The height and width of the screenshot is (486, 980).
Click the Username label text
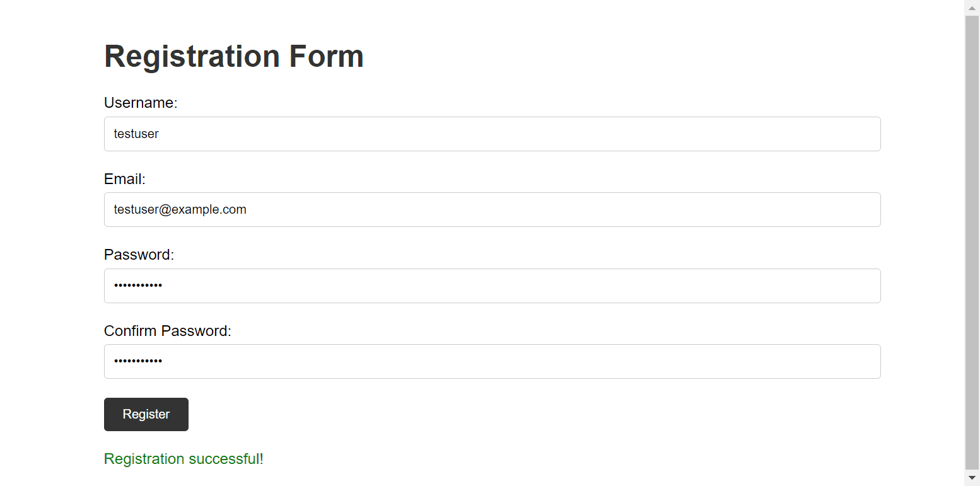click(x=141, y=103)
